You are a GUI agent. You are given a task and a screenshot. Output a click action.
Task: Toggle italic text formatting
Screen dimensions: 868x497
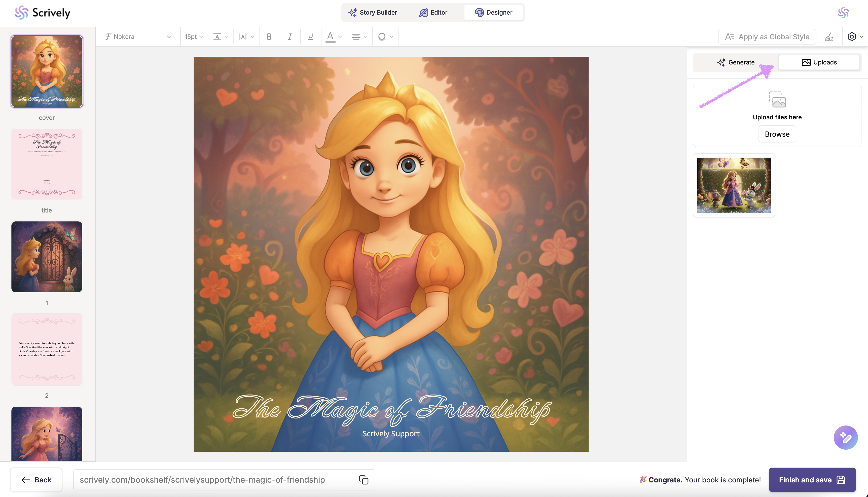pos(290,37)
